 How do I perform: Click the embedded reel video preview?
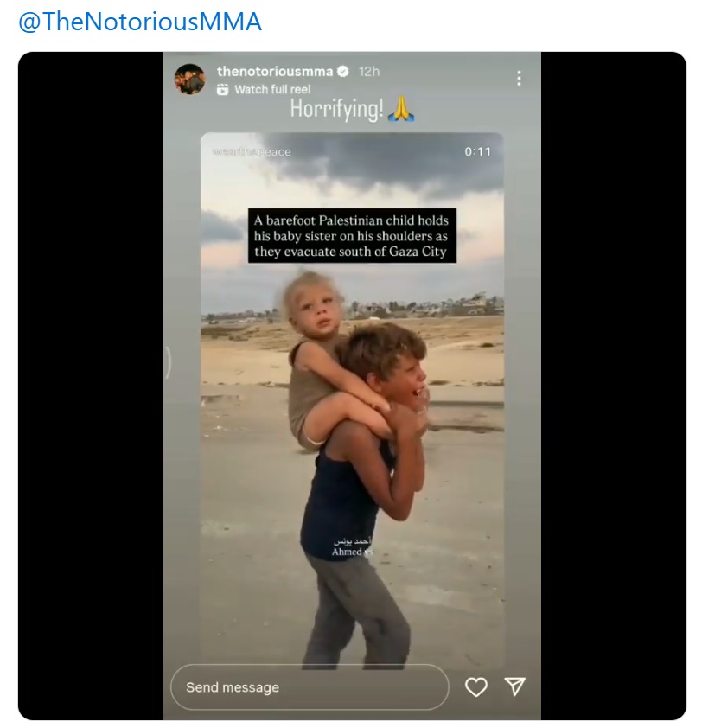coord(353,400)
